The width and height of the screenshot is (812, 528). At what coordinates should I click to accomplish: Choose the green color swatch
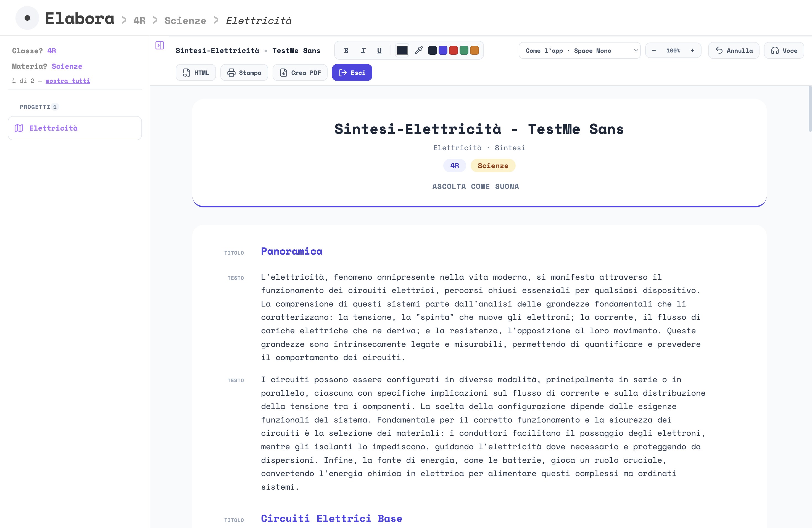click(x=464, y=51)
